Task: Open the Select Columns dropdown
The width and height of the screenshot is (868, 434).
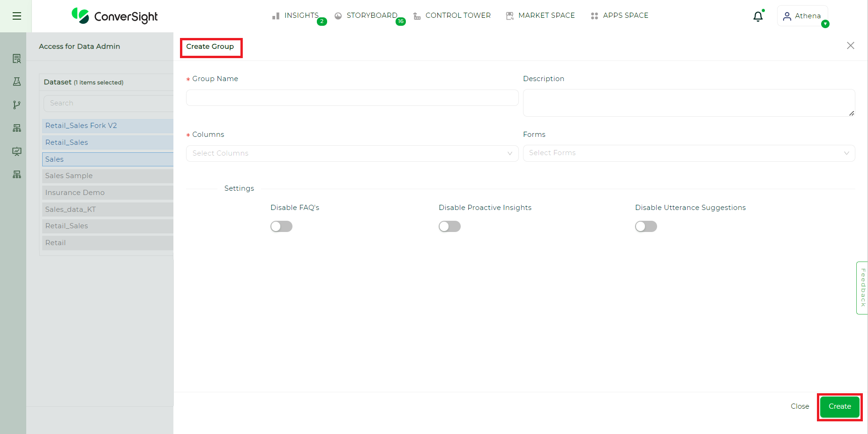Action: [352, 153]
